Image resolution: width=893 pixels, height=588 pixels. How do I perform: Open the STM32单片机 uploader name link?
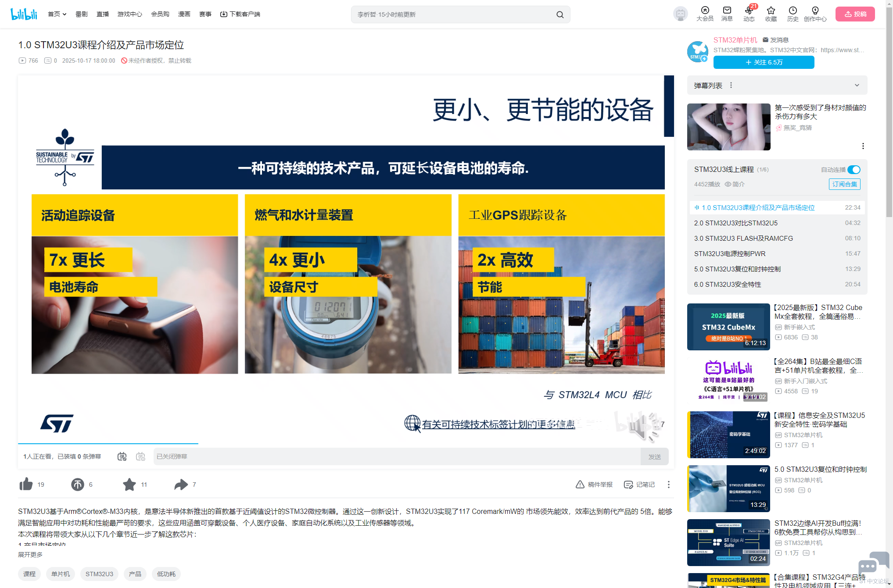point(735,40)
